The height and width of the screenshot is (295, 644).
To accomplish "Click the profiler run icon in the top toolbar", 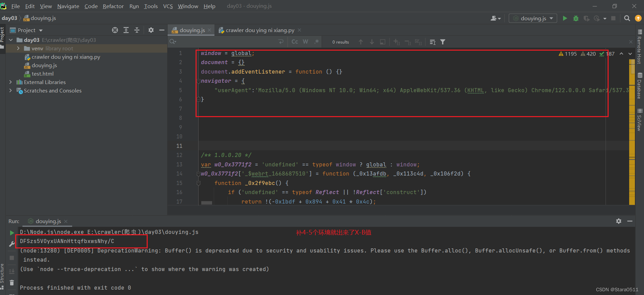I will click(597, 18).
